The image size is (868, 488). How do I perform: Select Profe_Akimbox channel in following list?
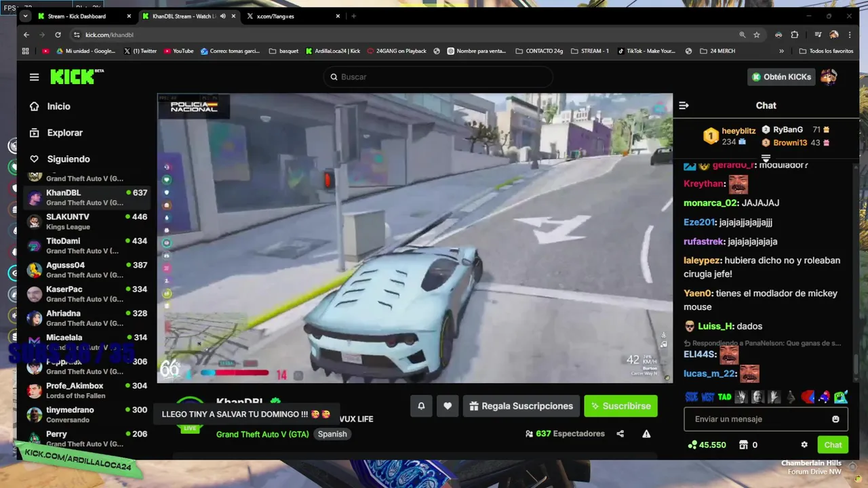point(87,390)
